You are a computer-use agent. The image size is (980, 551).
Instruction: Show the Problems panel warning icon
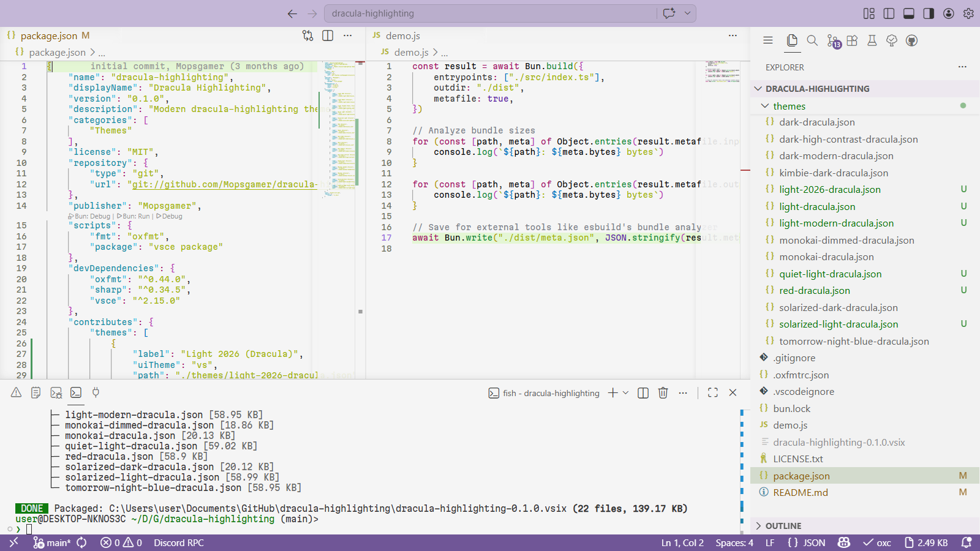coord(17,393)
